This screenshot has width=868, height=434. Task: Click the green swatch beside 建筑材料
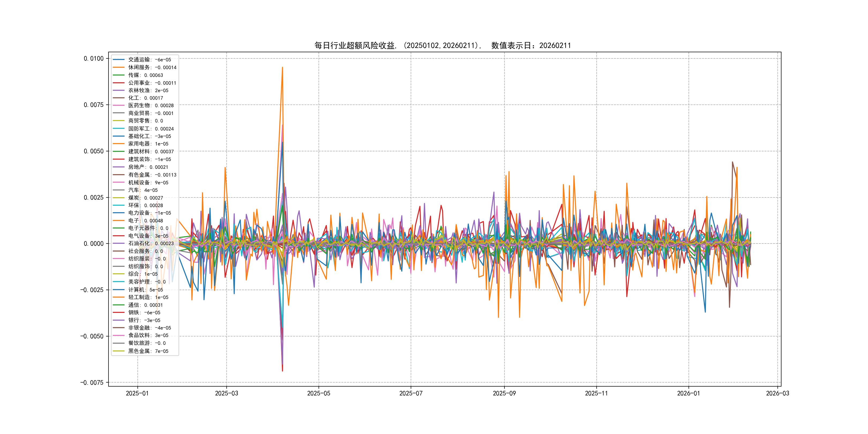tap(119, 152)
